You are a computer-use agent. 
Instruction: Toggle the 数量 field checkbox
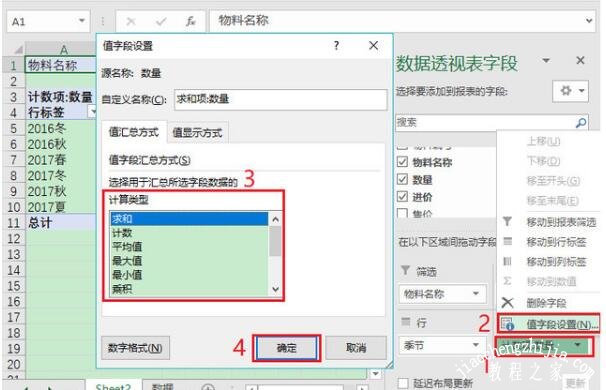coord(402,179)
